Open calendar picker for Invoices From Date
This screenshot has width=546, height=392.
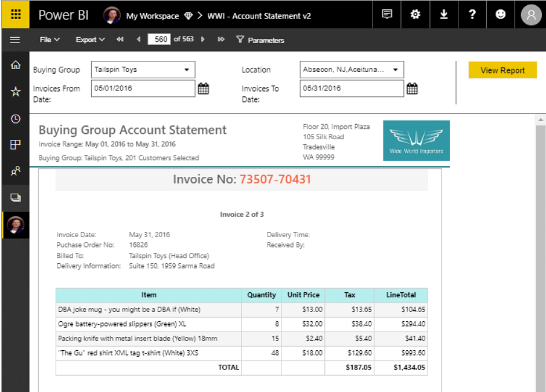point(203,88)
